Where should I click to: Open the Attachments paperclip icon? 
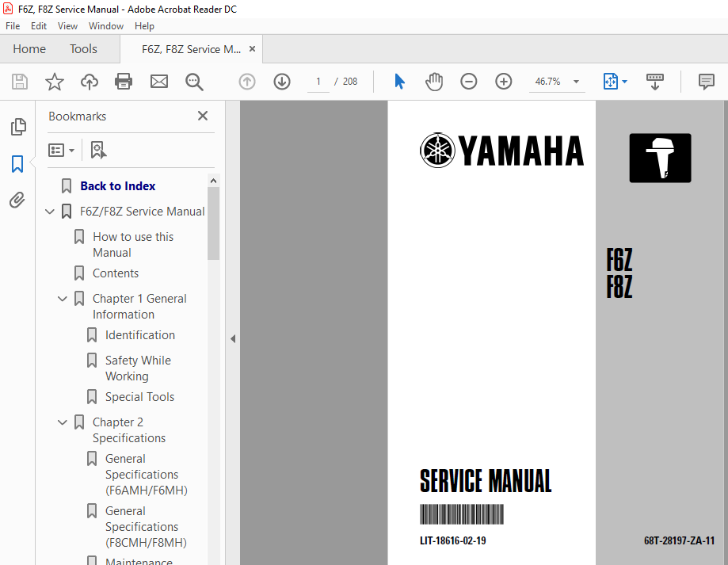tap(17, 200)
